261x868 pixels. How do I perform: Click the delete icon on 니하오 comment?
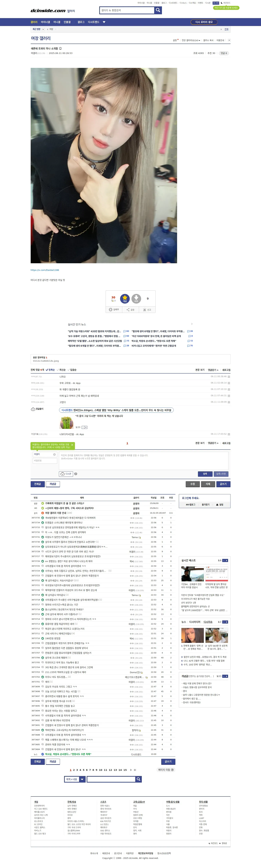click(x=229, y=377)
